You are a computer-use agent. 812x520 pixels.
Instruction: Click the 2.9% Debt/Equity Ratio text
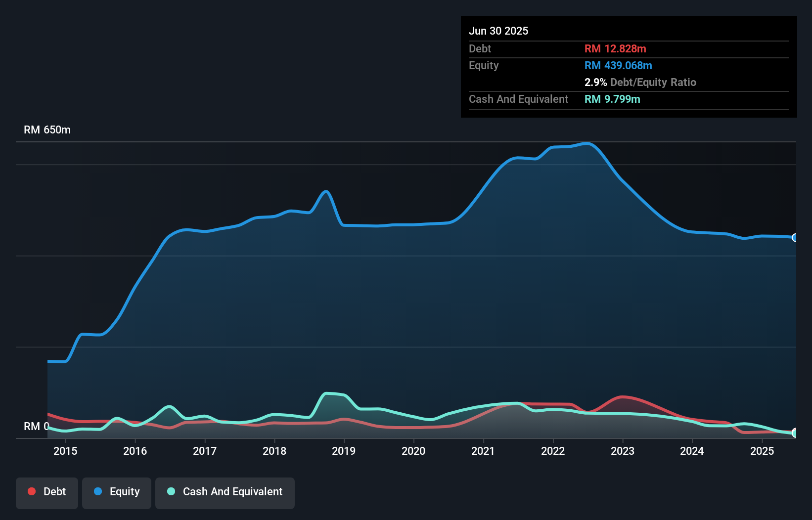(x=640, y=83)
